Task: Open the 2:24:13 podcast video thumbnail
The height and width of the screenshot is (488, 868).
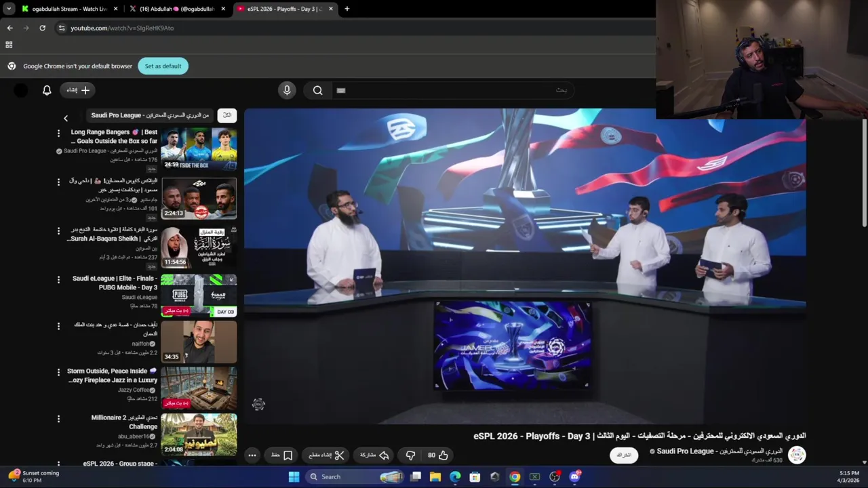Action: [199, 199]
